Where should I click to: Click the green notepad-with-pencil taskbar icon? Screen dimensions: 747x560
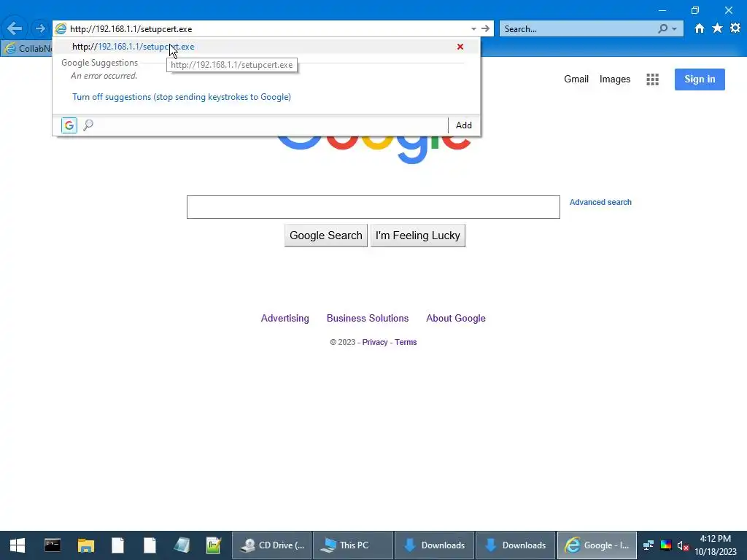[x=214, y=545]
